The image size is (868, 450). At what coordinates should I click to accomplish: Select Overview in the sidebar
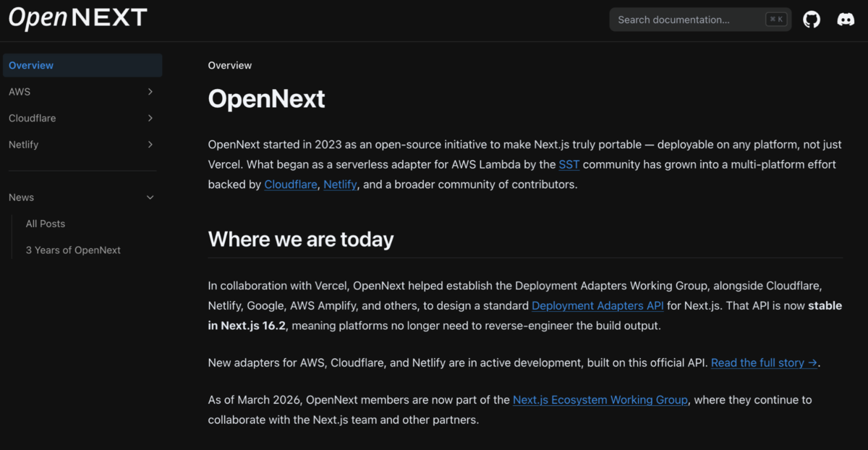(82, 65)
